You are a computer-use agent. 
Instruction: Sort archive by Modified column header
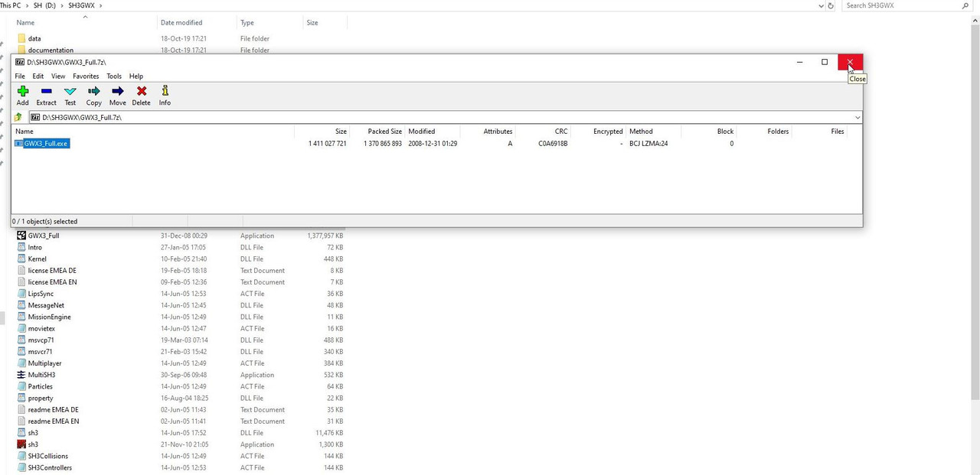pos(433,132)
